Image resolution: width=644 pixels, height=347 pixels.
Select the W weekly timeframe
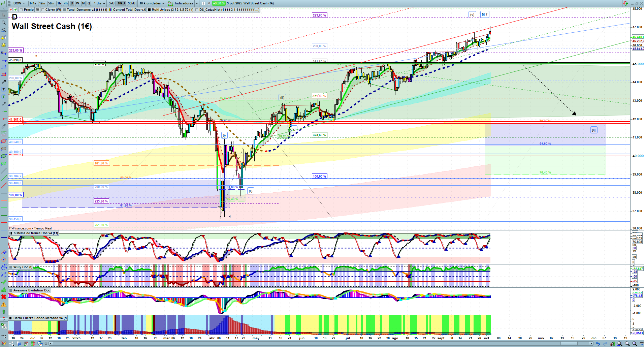(x=77, y=3)
